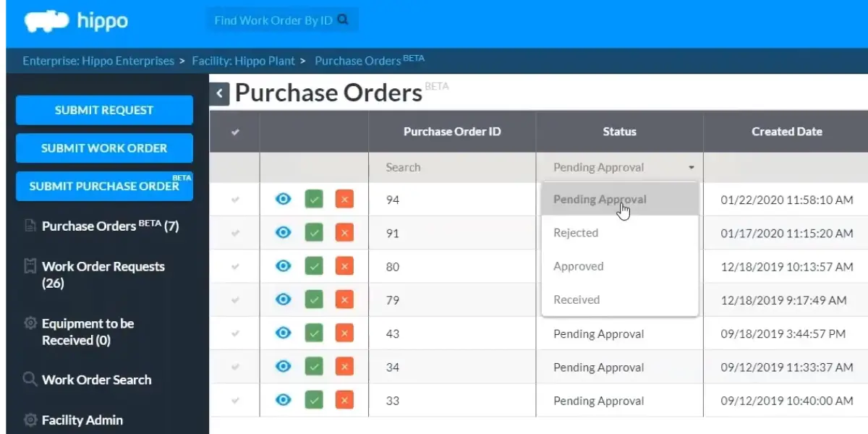Reject purchase order 33 with orange X

tap(344, 400)
